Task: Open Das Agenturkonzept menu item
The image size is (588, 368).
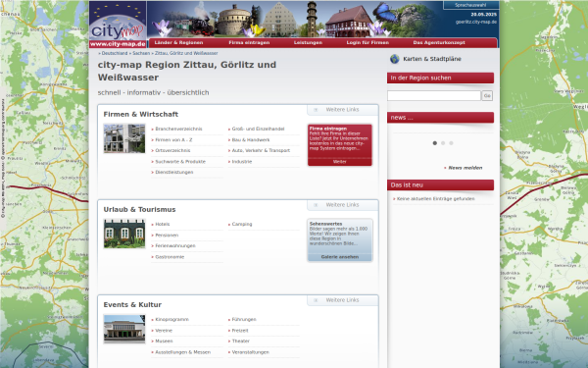Action: (x=439, y=43)
